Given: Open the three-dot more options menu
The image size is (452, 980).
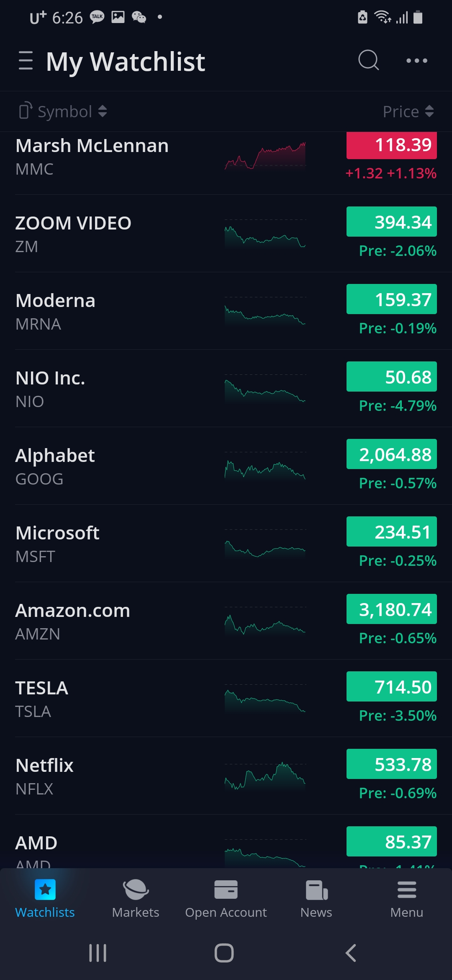Looking at the screenshot, I should pos(417,61).
